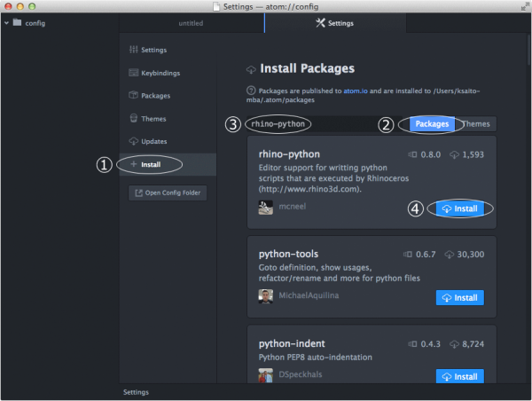Toggle search to Packages
Viewport: 532px width, 401px height.
tap(432, 124)
